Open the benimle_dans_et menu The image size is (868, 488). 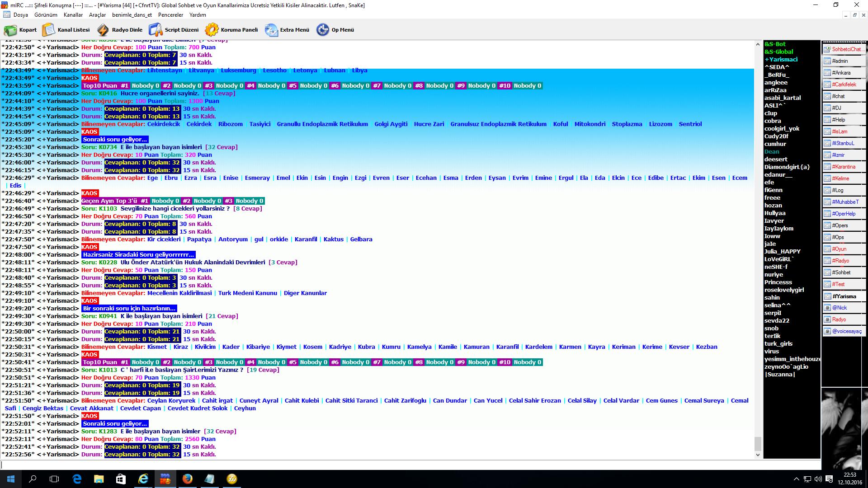pos(132,15)
